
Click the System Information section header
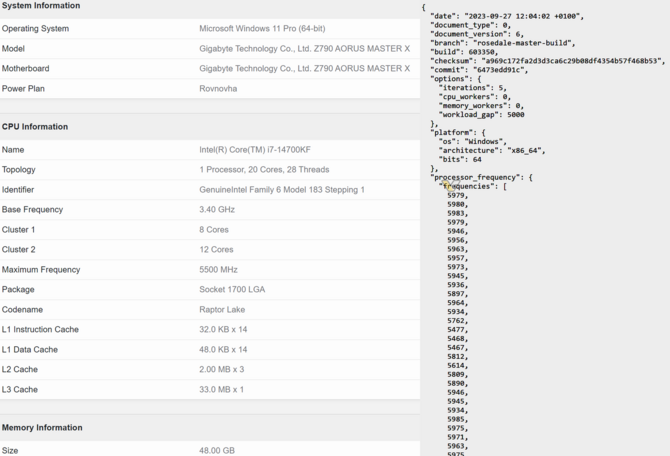pyautogui.click(x=41, y=6)
